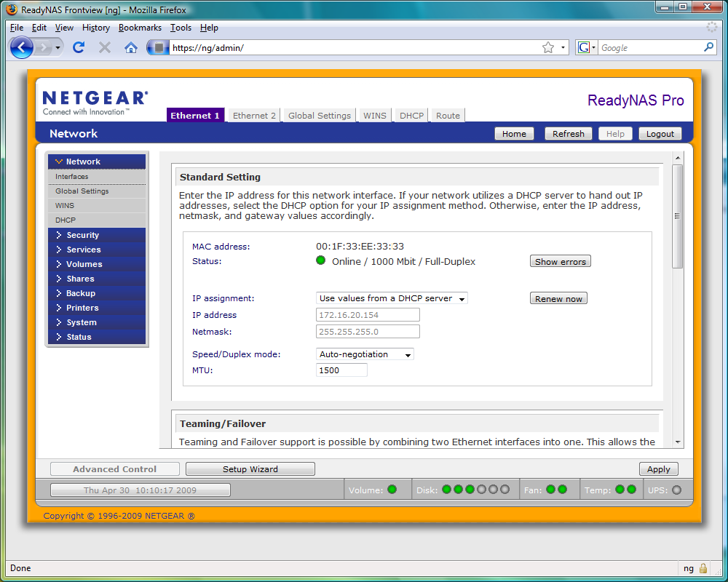Click the MTU input field
Viewport: 728px width, 582px height.
341,370
